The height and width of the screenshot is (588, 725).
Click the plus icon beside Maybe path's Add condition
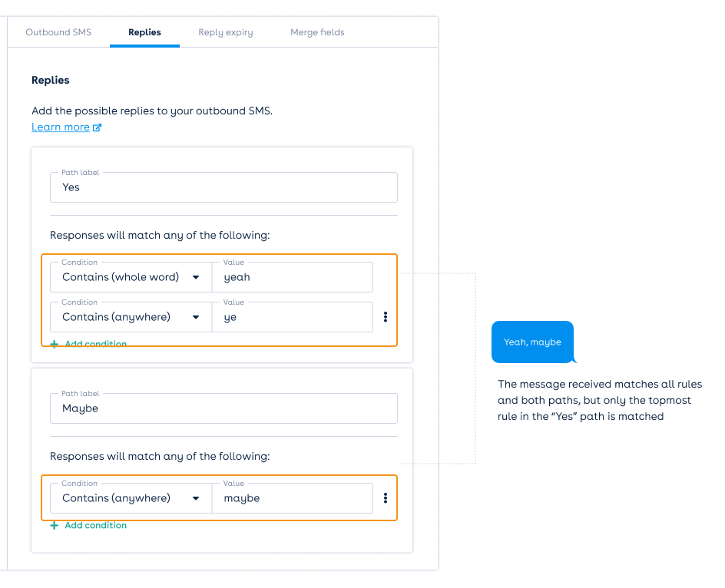point(54,525)
